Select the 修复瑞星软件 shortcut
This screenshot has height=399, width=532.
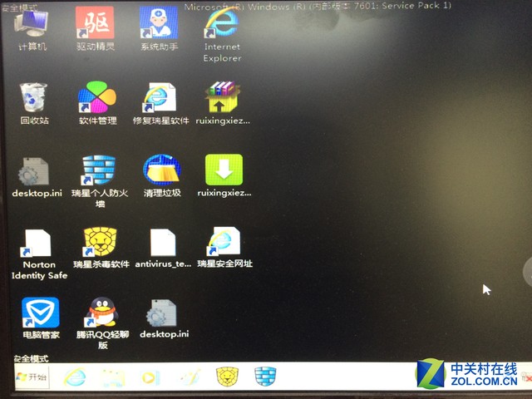coord(160,103)
